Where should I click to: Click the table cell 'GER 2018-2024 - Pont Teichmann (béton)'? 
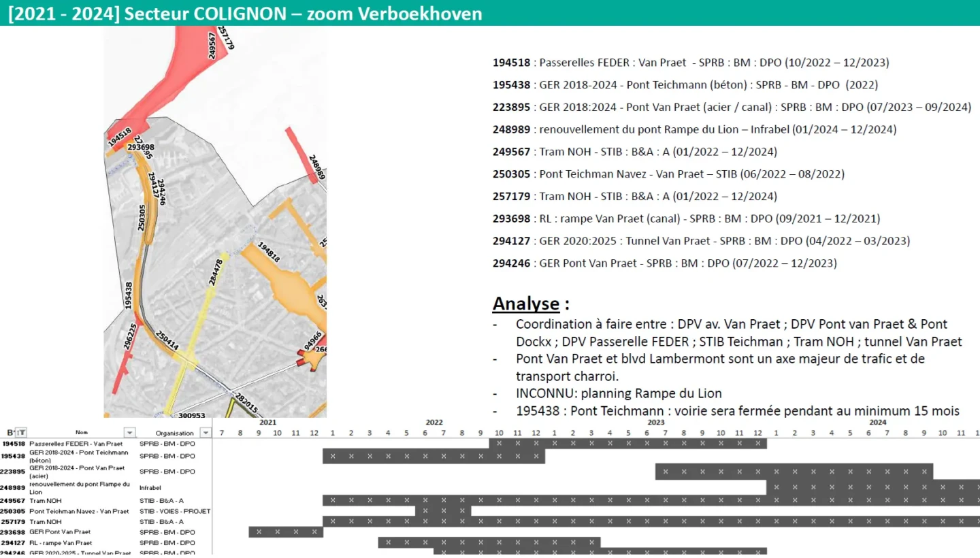coord(79,456)
